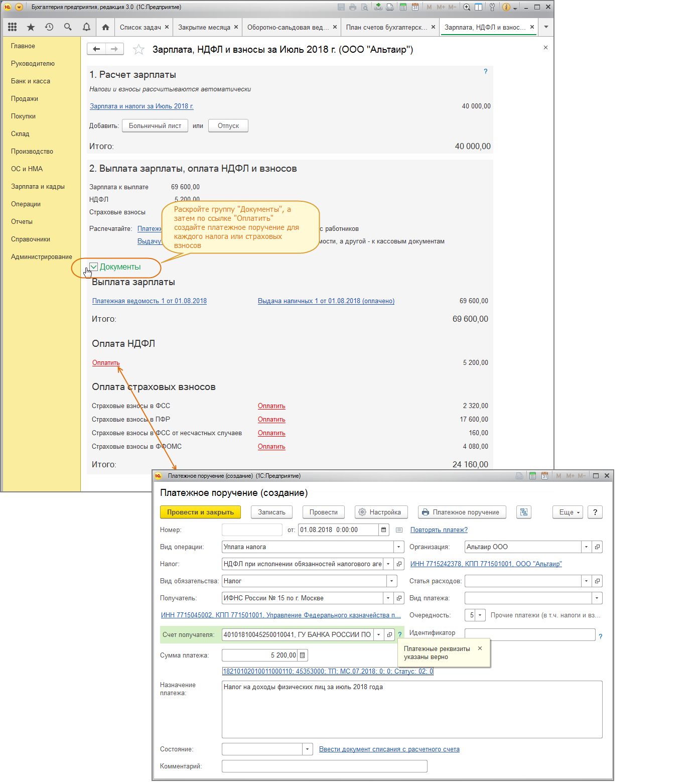The image size is (700, 782).
Task: Click Отпуск button
Action: point(228,125)
